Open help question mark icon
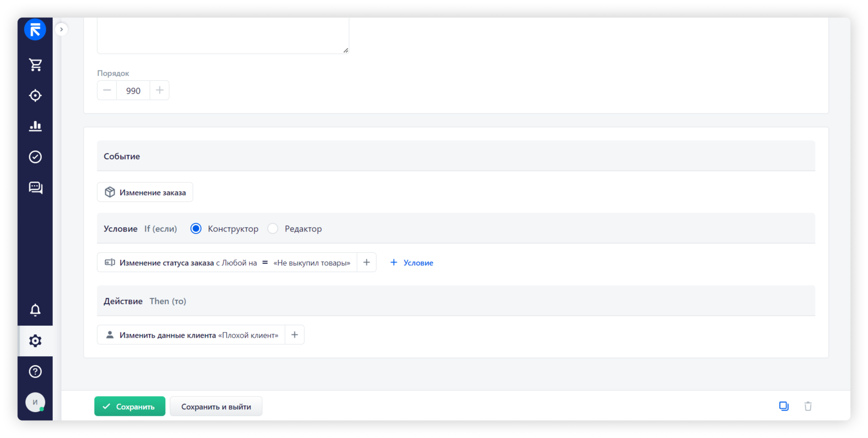The height and width of the screenshot is (438, 868). point(35,371)
